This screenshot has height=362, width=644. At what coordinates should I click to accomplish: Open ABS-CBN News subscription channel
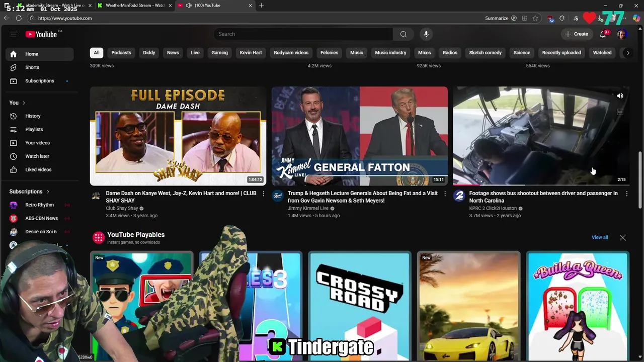coord(40,218)
